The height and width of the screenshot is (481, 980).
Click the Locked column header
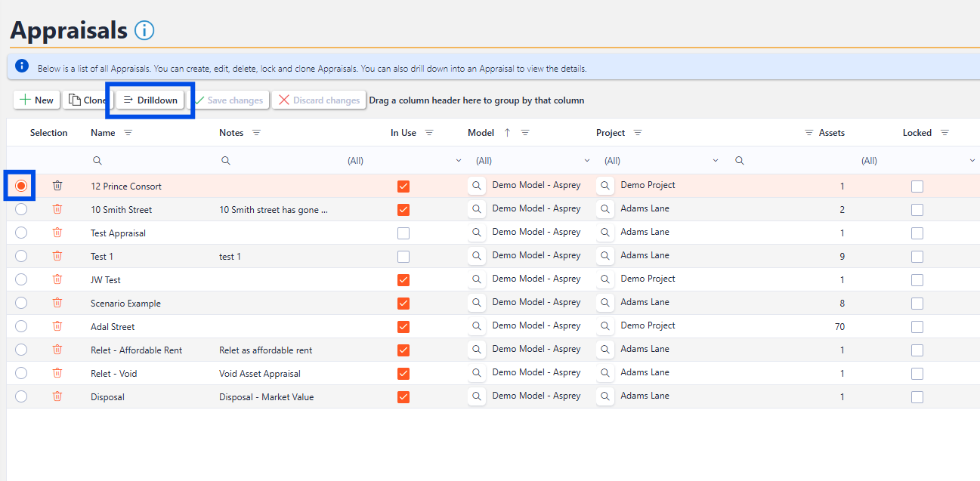(x=917, y=133)
